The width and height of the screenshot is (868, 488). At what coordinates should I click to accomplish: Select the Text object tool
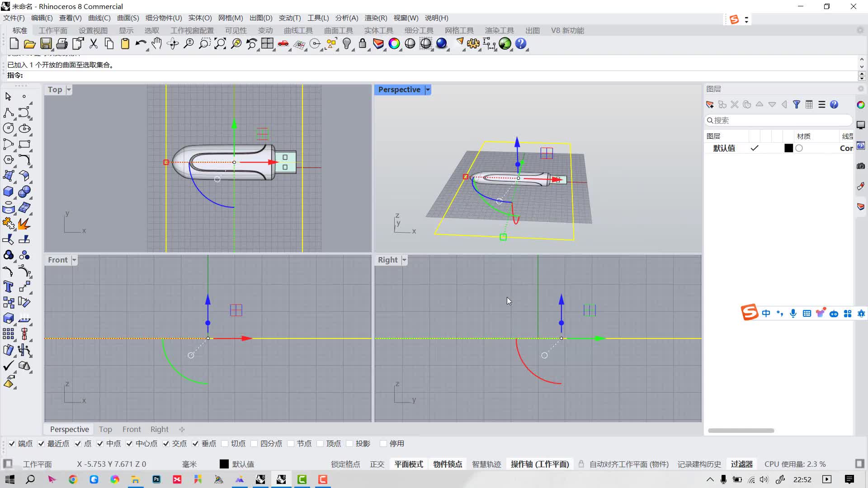[8, 286]
